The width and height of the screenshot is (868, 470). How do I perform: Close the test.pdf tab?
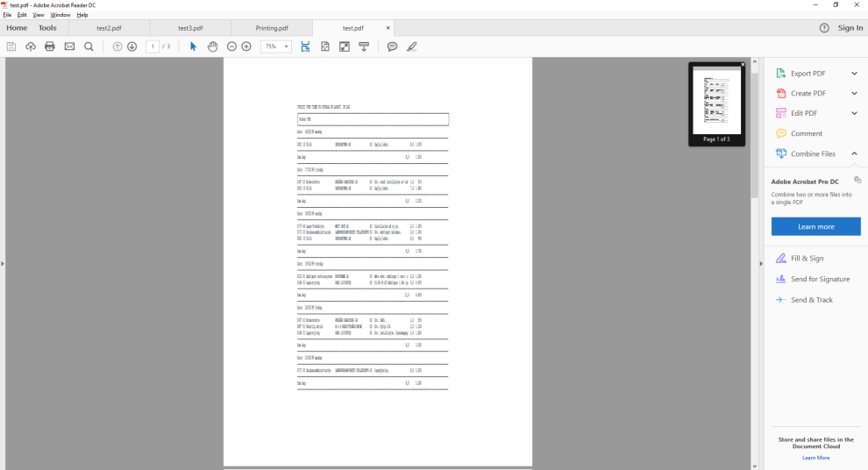(388, 28)
